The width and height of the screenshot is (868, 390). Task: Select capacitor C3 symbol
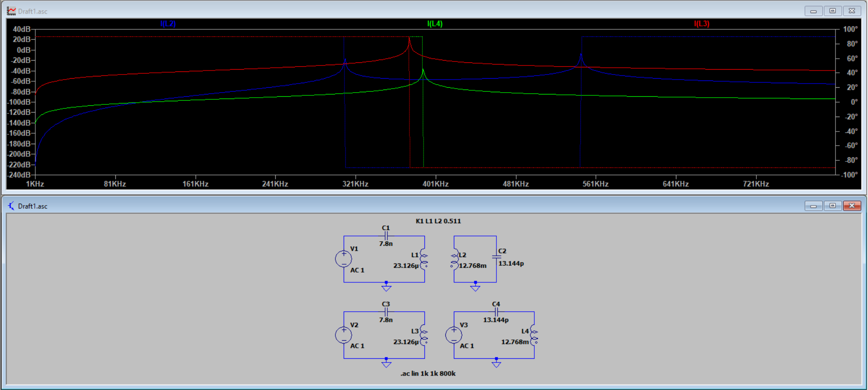pyautogui.click(x=386, y=312)
